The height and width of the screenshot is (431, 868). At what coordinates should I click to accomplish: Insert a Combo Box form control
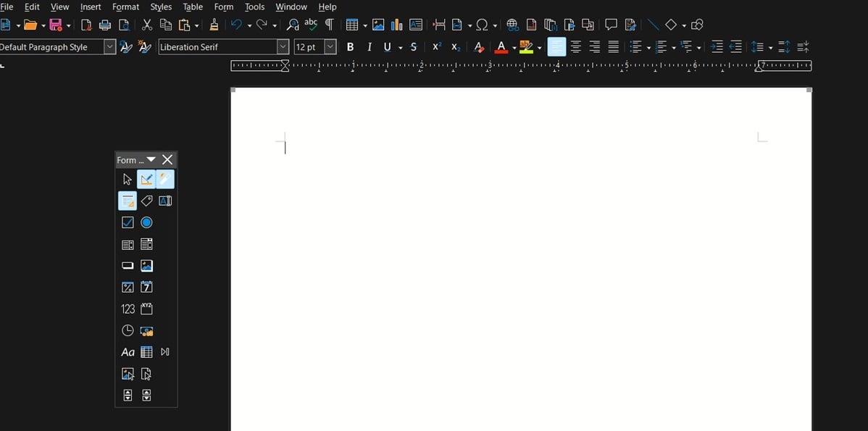point(146,245)
